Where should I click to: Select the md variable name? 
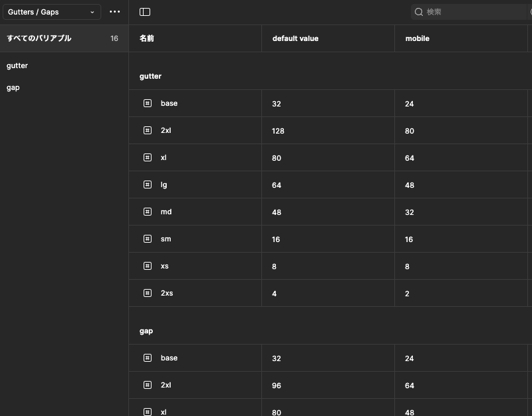(x=166, y=212)
